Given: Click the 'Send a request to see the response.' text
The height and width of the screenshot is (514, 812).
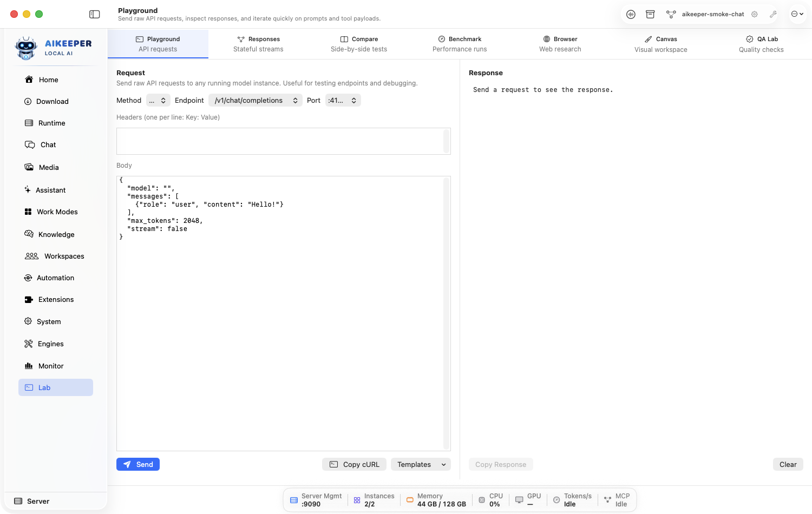Looking at the screenshot, I should coord(543,90).
